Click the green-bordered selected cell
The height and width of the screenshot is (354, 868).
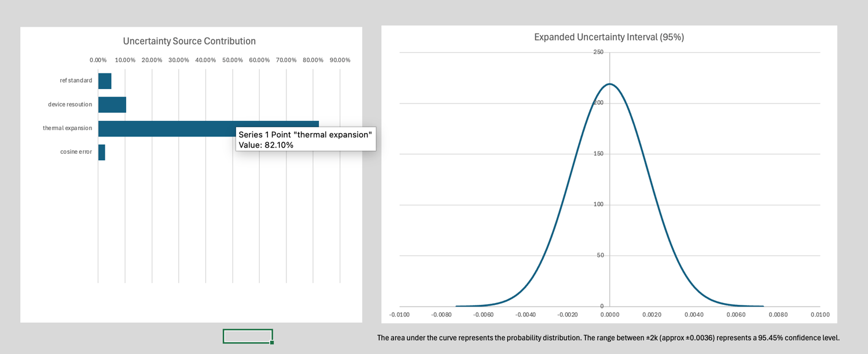click(247, 336)
